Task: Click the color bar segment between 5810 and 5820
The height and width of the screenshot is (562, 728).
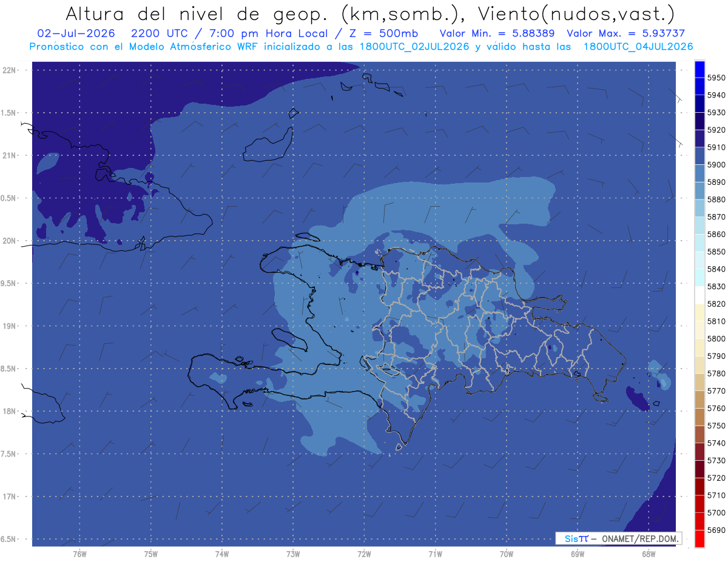Action: (x=699, y=312)
